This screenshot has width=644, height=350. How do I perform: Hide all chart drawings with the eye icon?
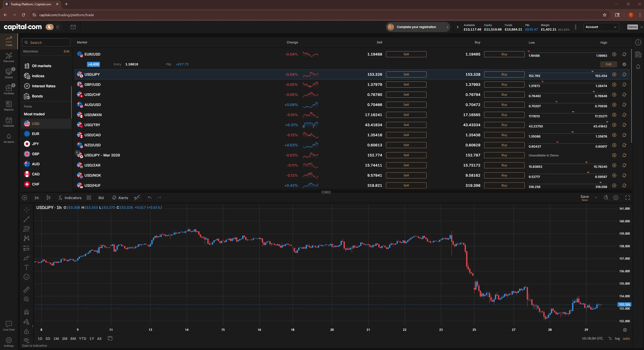26,340
